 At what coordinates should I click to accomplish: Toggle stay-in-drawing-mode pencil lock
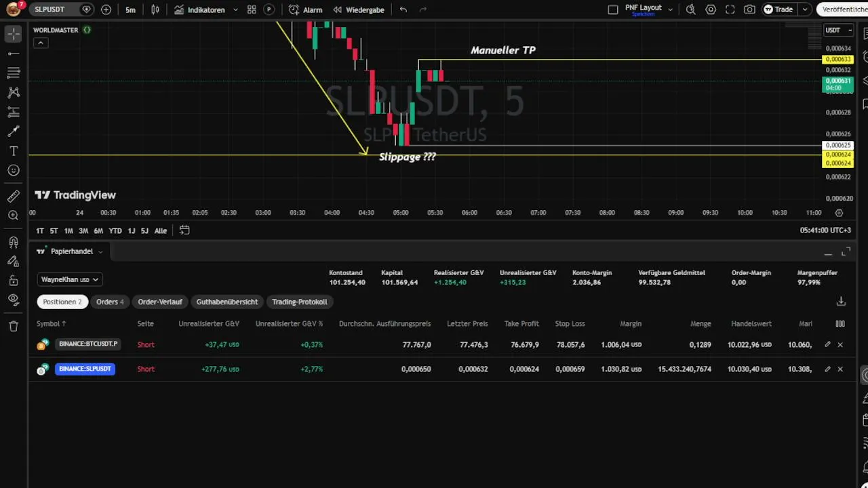(x=14, y=261)
